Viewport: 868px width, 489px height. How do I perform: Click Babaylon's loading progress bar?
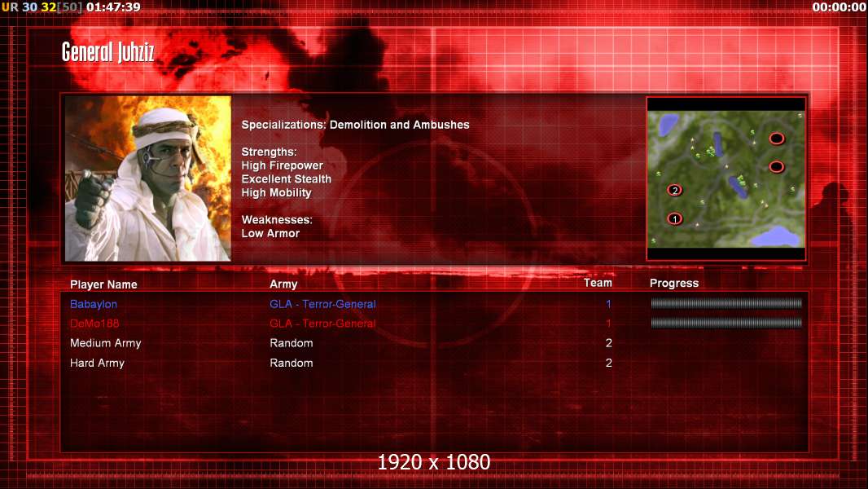click(x=726, y=303)
